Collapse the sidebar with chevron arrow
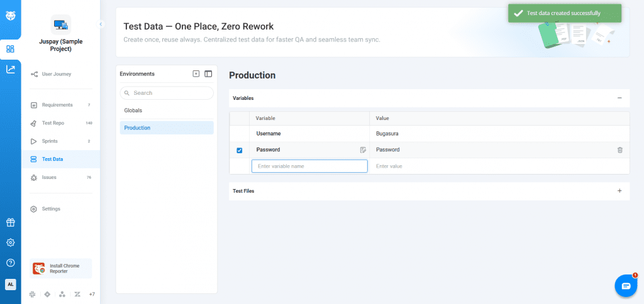This screenshot has width=644, height=304. 101,24
